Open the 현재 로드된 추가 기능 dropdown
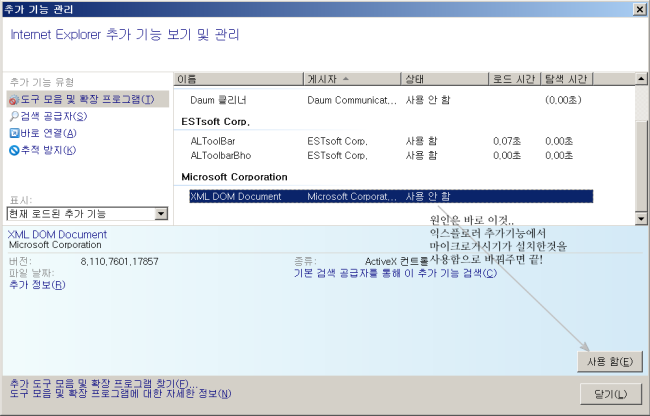Image resolution: width=650 pixels, height=416 pixels. coord(161,213)
